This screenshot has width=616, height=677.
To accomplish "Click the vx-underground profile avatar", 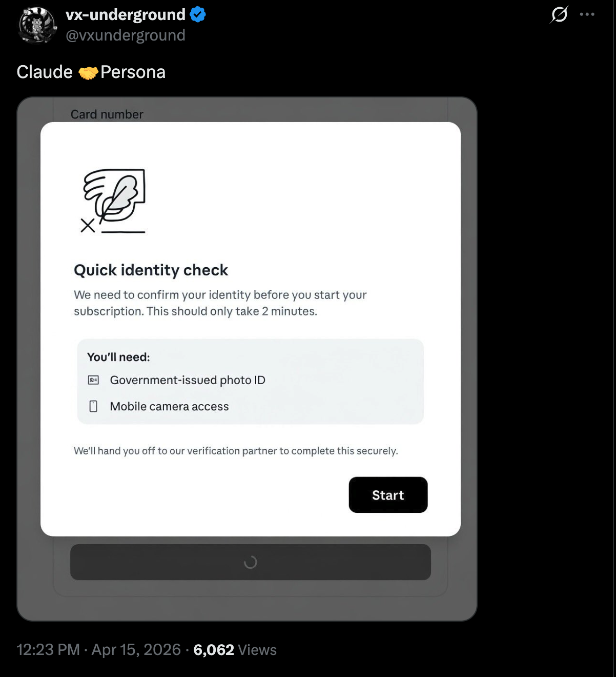I will click(x=37, y=25).
